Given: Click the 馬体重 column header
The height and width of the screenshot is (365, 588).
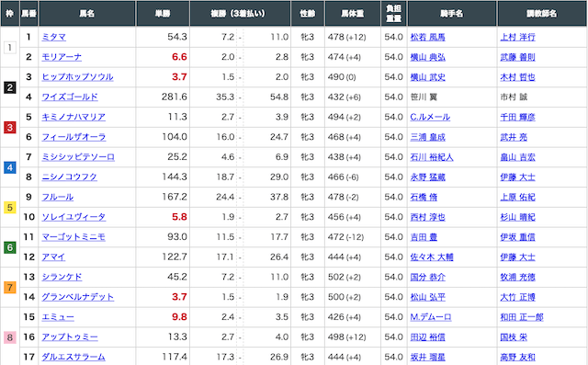Looking at the screenshot, I should pos(353,14).
